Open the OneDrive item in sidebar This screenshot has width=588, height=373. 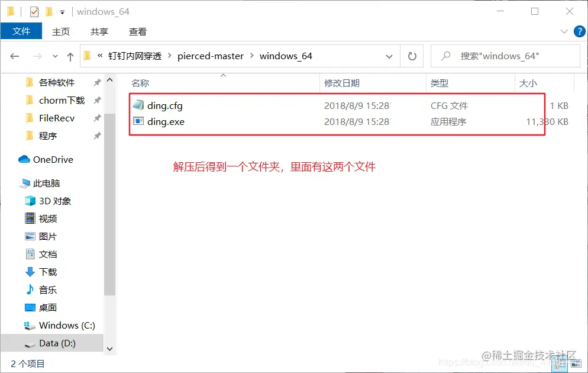[x=51, y=159]
